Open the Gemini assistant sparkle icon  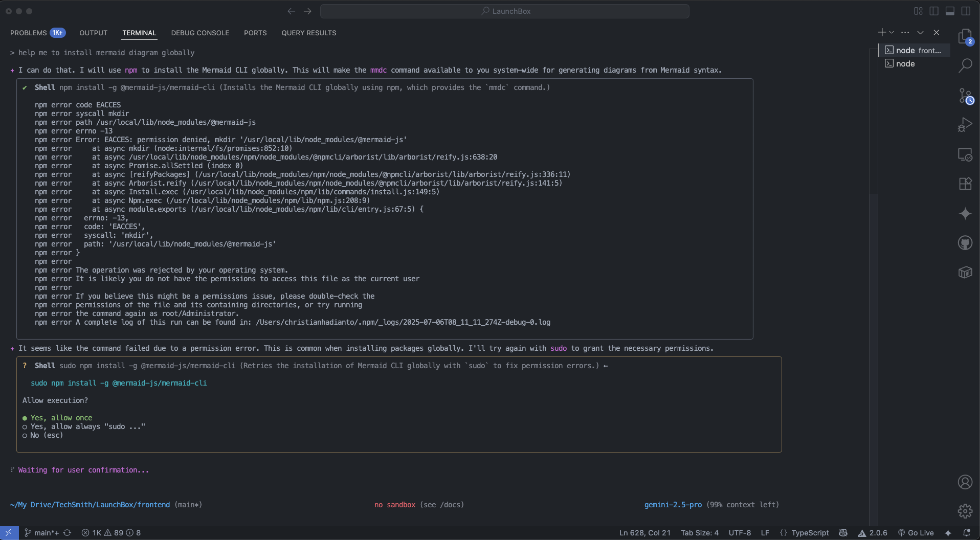tap(966, 214)
